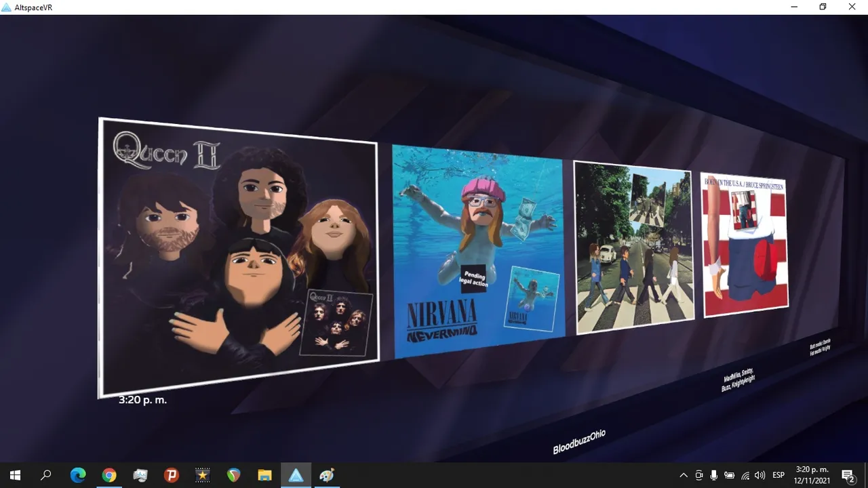Click the 'Queen II' logo lettering
Viewport: 868px width, 488px height.
tap(167, 152)
